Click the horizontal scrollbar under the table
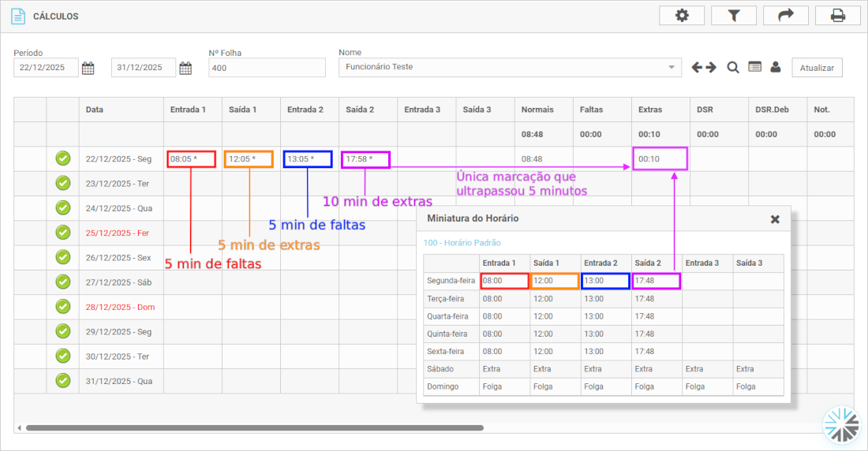 [x=254, y=428]
